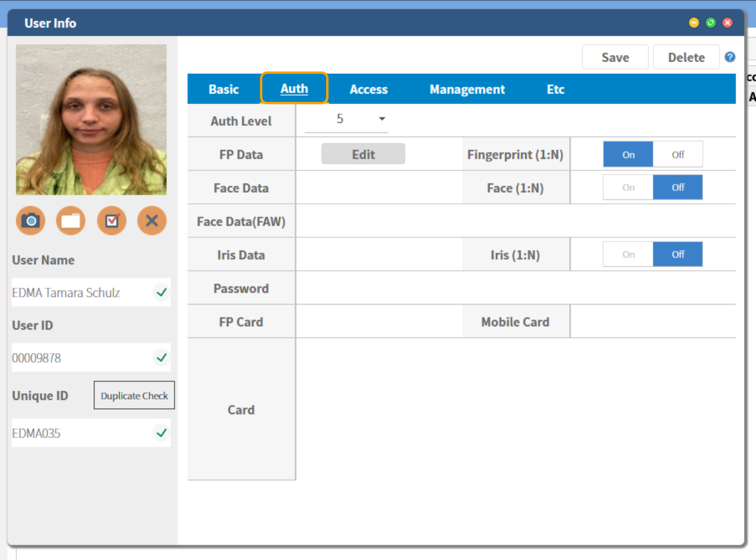Close the User Info window
The width and height of the screenshot is (756, 560).
727,23
